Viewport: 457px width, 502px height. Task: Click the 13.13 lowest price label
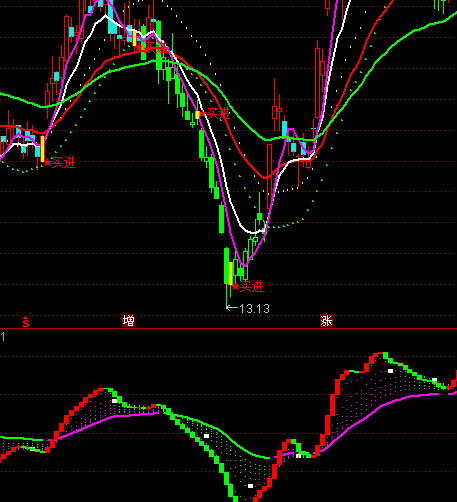tap(254, 309)
